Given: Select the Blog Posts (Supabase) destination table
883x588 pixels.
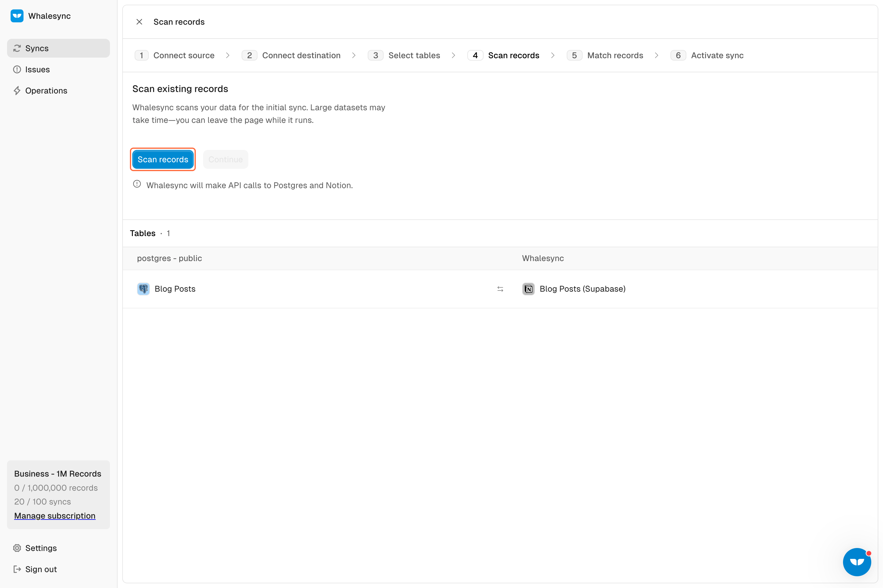Looking at the screenshot, I should point(583,289).
